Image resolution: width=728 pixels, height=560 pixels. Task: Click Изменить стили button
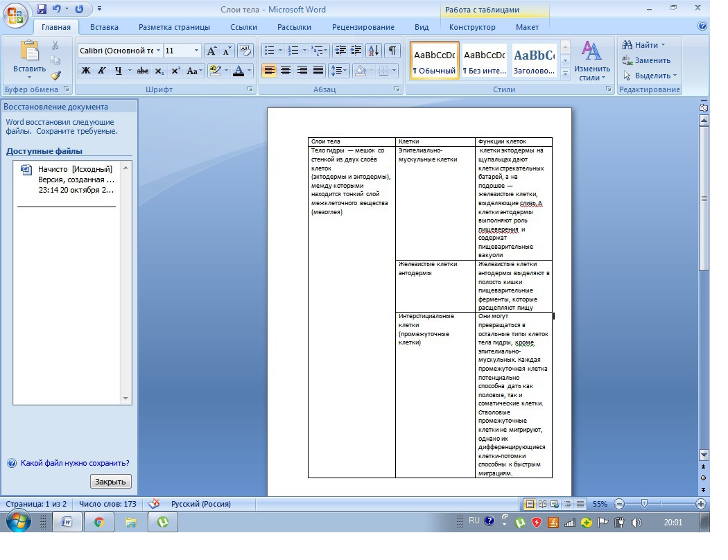coord(592,60)
